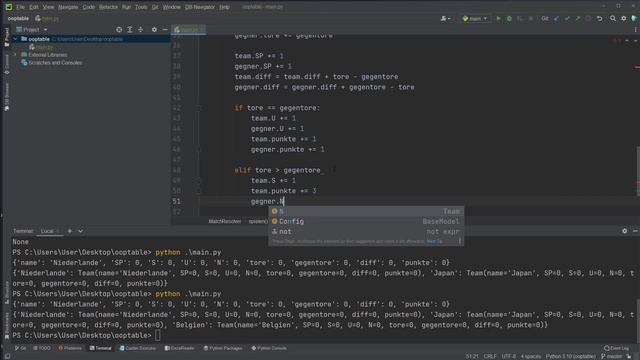The height and width of the screenshot is (360, 640).
Task: Run the main configuration with green play
Action: (x=498, y=18)
